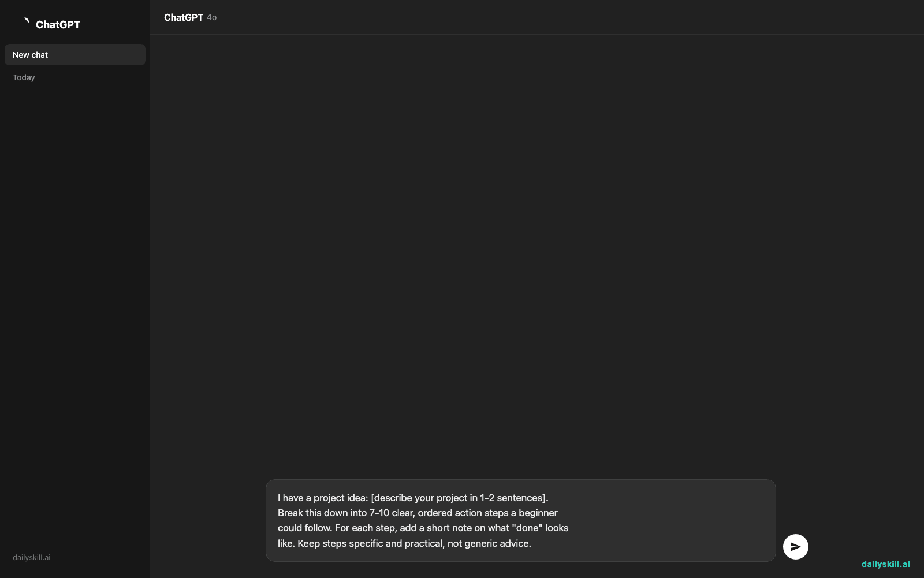Image resolution: width=924 pixels, height=578 pixels.
Task: Send the prompt with the arrow button
Action: click(795, 547)
